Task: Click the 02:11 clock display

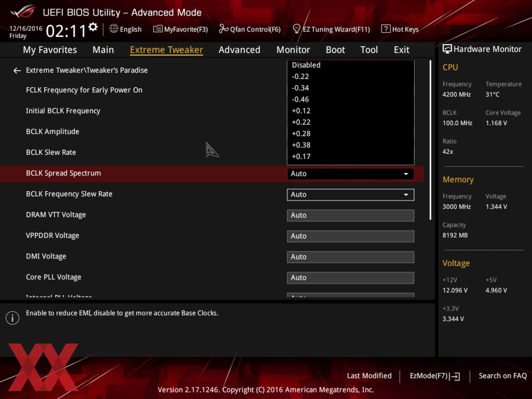Action: click(x=66, y=31)
